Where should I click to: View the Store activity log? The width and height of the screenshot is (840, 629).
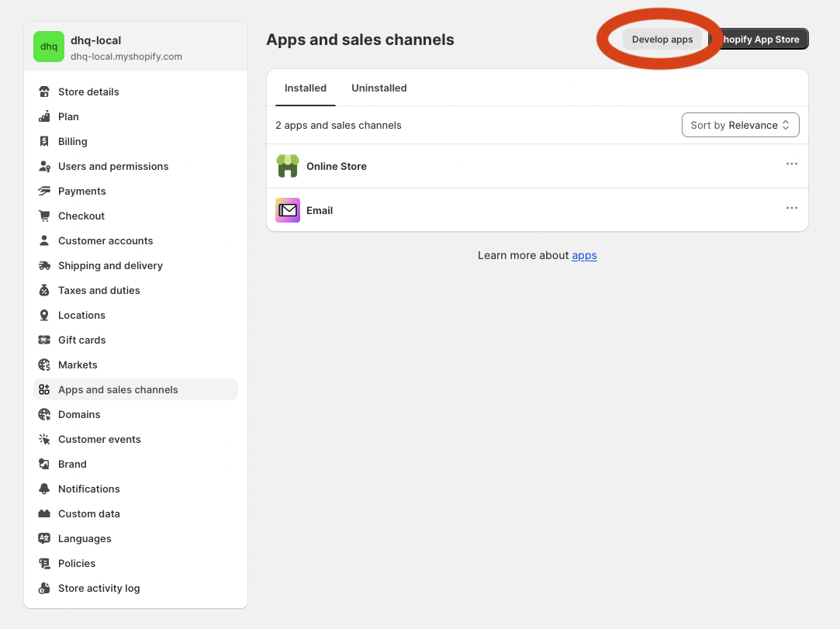[136, 588]
